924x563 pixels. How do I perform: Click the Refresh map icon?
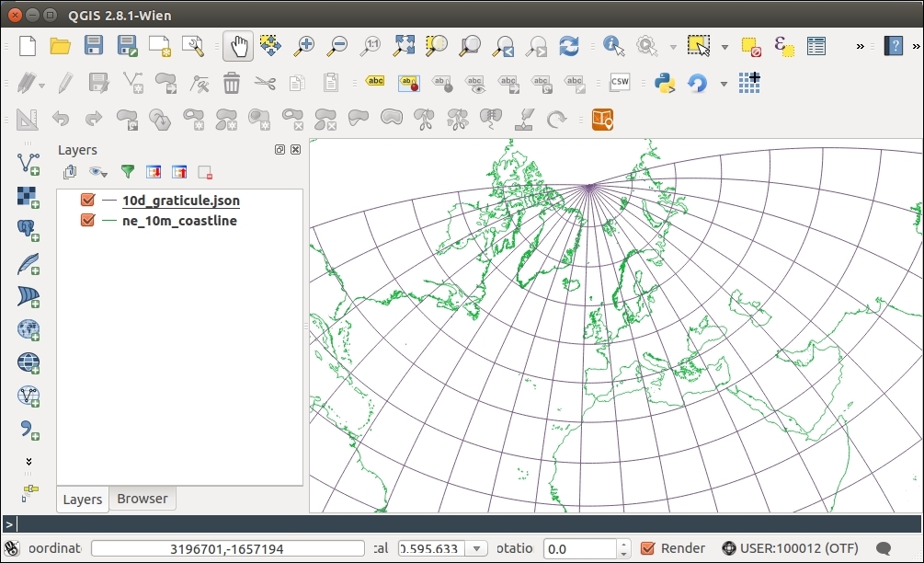click(x=569, y=45)
